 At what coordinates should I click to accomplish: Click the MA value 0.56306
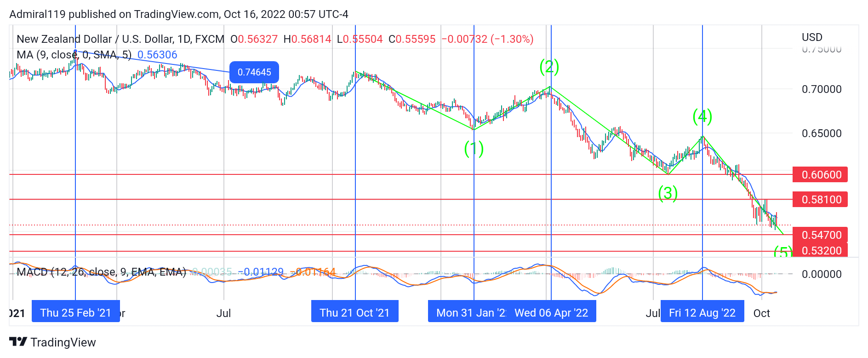[x=157, y=55]
